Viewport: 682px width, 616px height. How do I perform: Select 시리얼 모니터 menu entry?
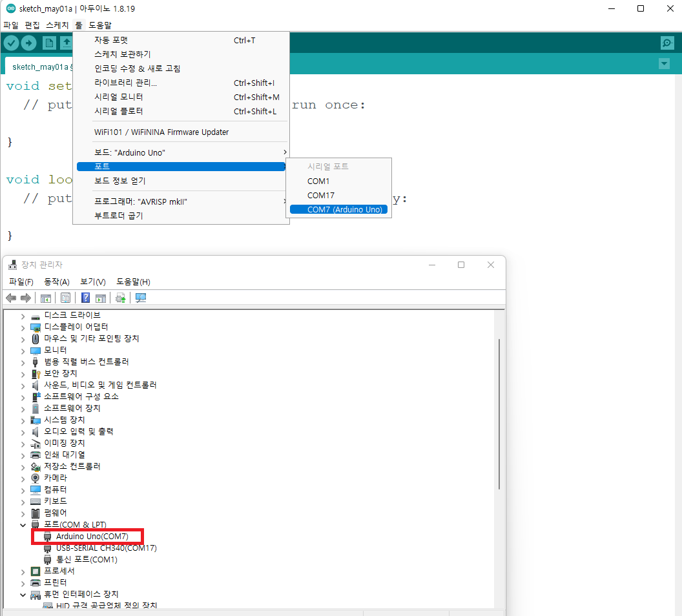pyautogui.click(x=181, y=97)
